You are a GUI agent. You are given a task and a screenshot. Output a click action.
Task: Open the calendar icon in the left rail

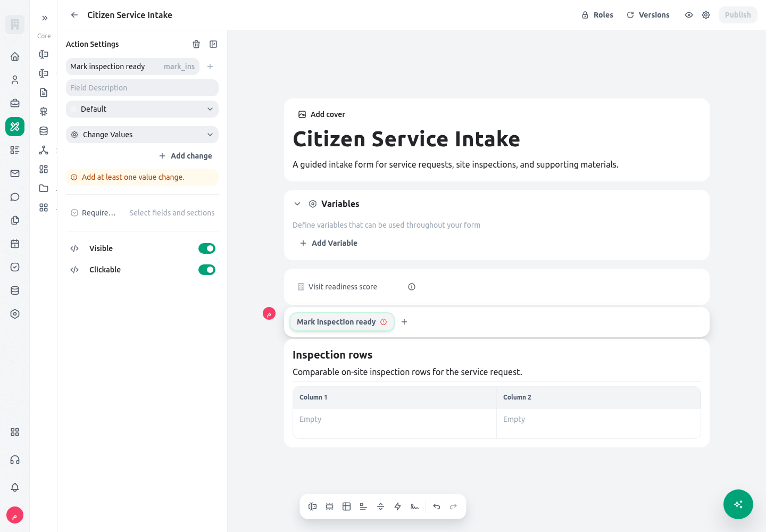(15, 244)
